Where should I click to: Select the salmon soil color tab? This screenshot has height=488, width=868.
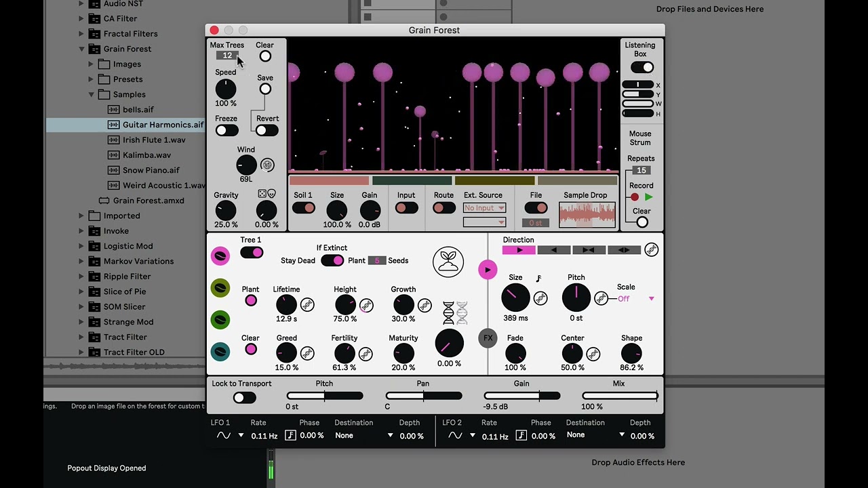[329, 180]
